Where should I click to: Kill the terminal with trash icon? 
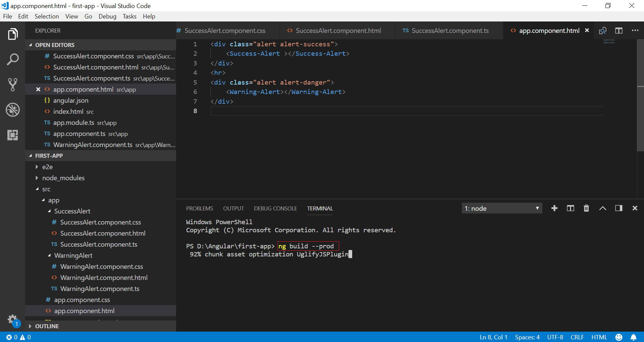(x=586, y=208)
